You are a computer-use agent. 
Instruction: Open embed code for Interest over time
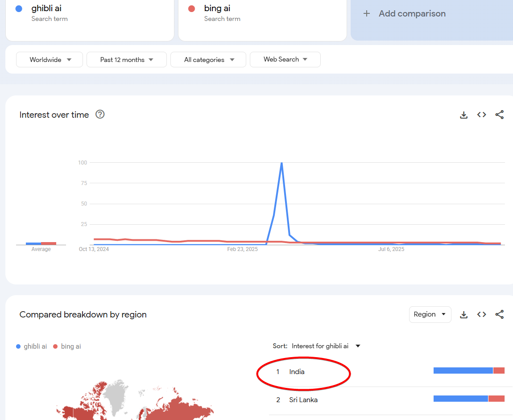point(482,115)
